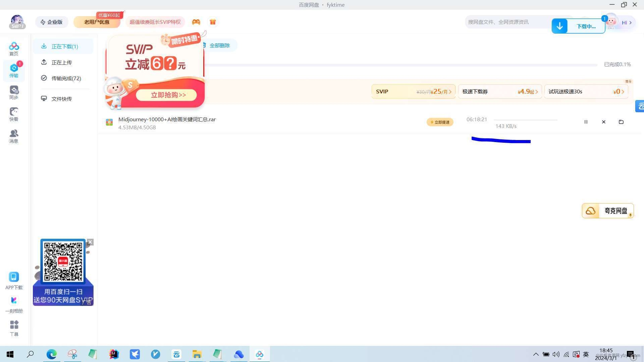Screen dimensions: 644x362
Task: Click the overall download progress bar
Action: tap(401, 65)
